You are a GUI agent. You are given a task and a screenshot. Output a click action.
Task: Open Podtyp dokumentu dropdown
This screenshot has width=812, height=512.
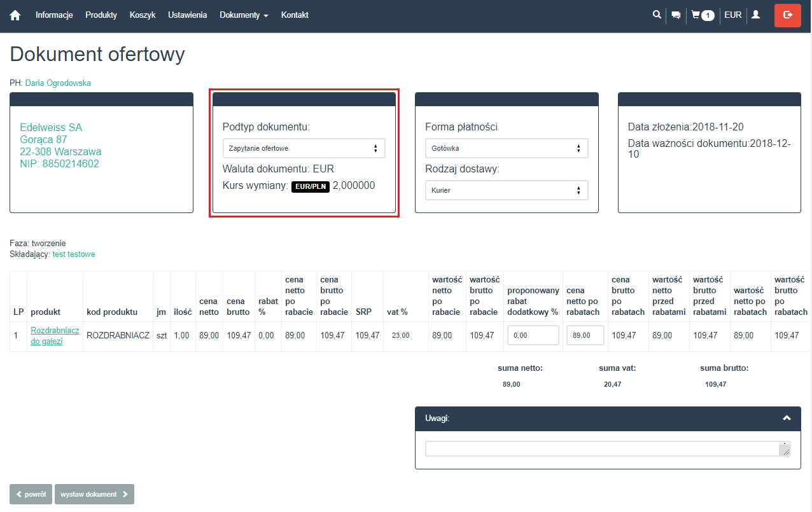click(304, 148)
